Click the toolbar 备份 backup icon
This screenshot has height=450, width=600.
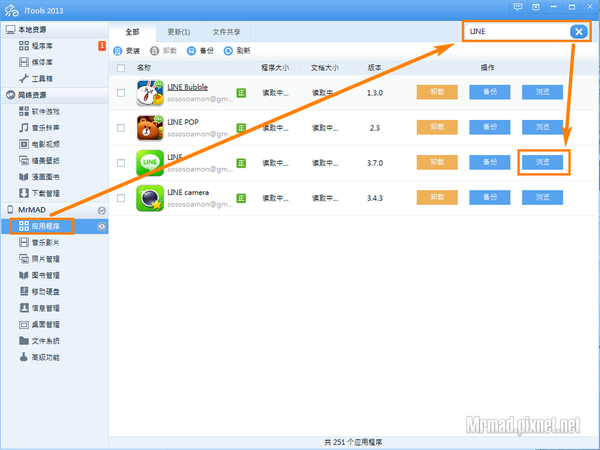[191, 51]
